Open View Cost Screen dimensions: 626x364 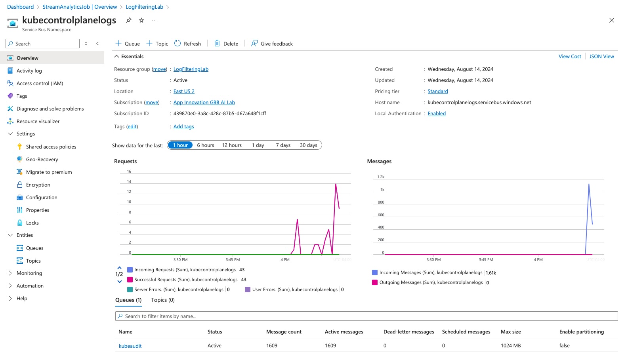pyautogui.click(x=570, y=57)
